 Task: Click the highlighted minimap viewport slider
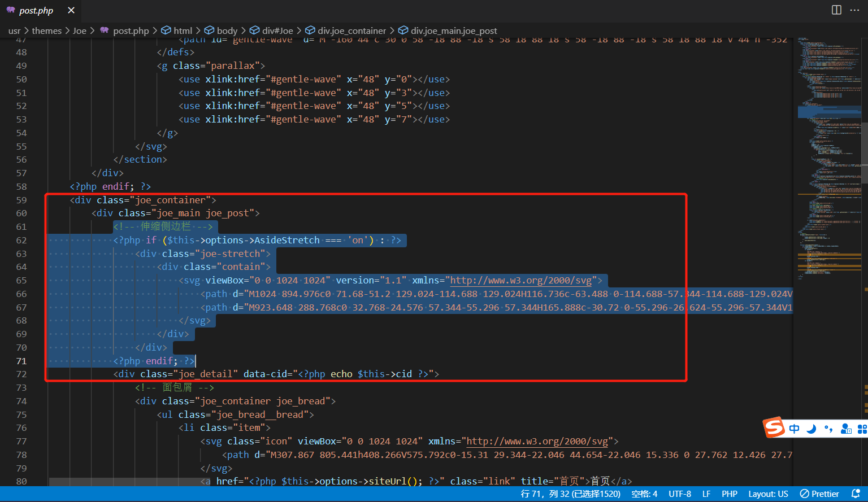pyautogui.click(x=829, y=111)
